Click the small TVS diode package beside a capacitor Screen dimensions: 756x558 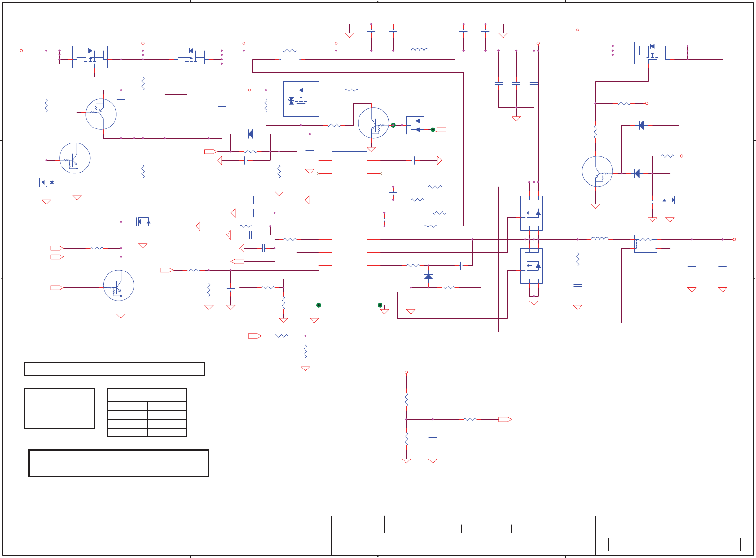click(x=669, y=200)
